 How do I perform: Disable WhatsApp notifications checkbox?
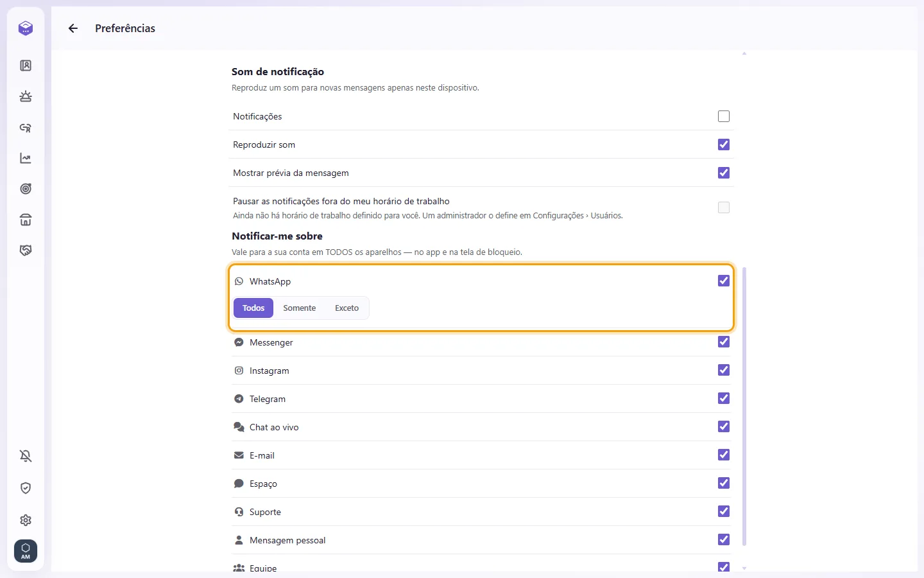(x=724, y=281)
